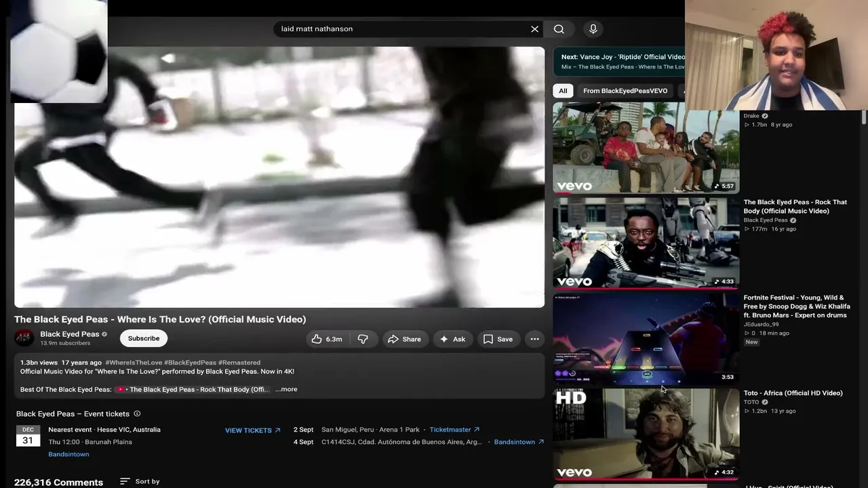Click the DEC 31 event date badge
The width and height of the screenshot is (868, 488).
28,436
